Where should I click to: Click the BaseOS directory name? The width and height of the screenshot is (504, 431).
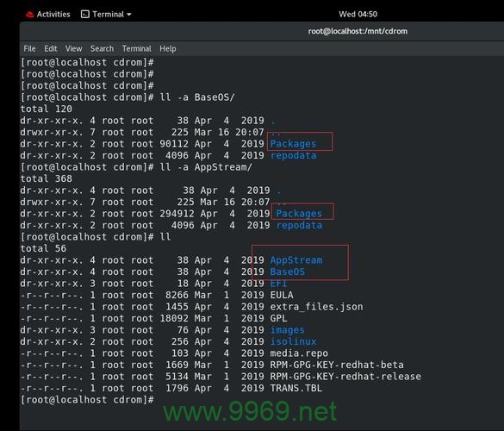click(x=288, y=272)
